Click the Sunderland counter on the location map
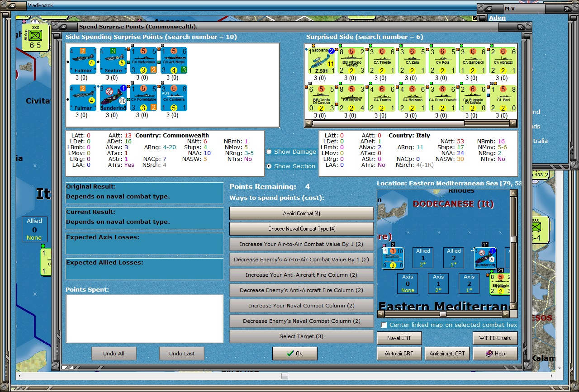The width and height of the screenshot is (579, 392). [485, 258]
